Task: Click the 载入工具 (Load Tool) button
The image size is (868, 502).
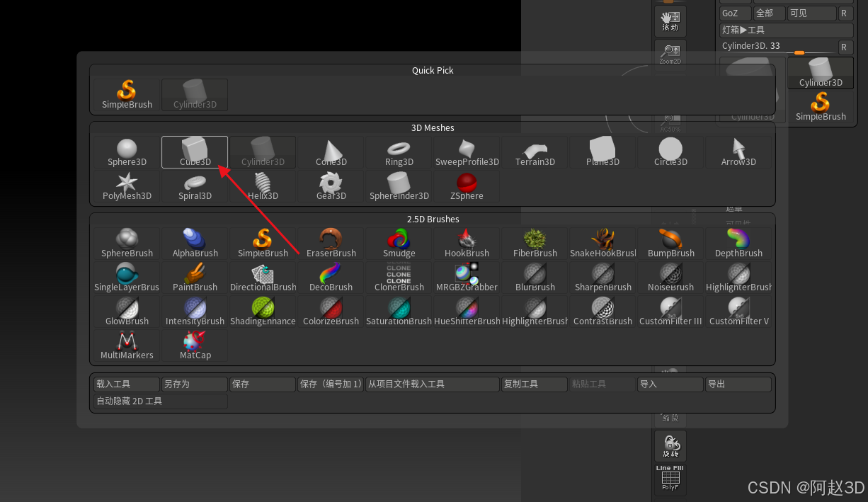Action: pos(127,384)
